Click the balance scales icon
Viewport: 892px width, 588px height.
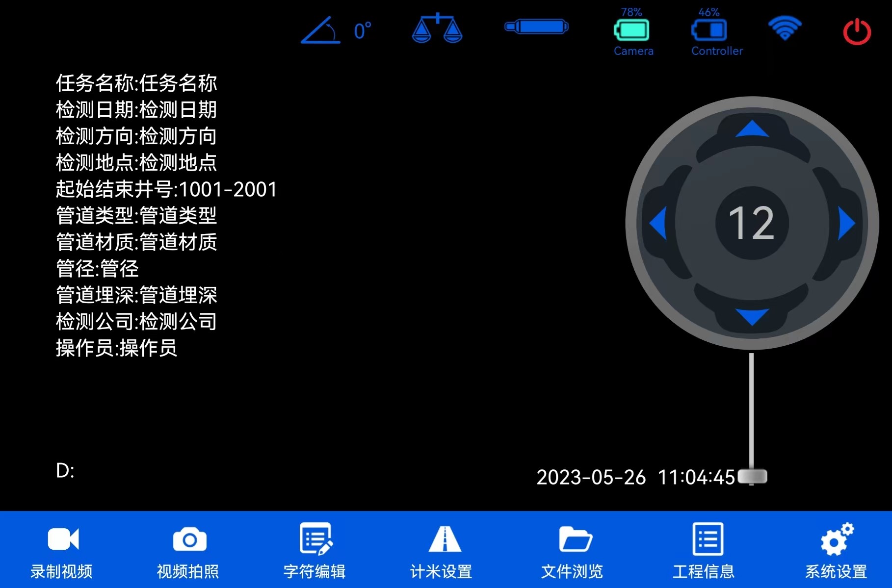pos(437,29)
